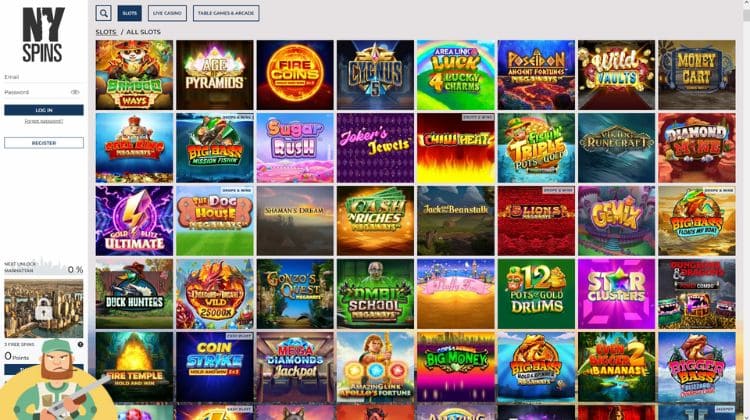The height and width of the screenshot is (420, 750).
Task: Open the Money Cart game tile
Action: coord(697,75)
